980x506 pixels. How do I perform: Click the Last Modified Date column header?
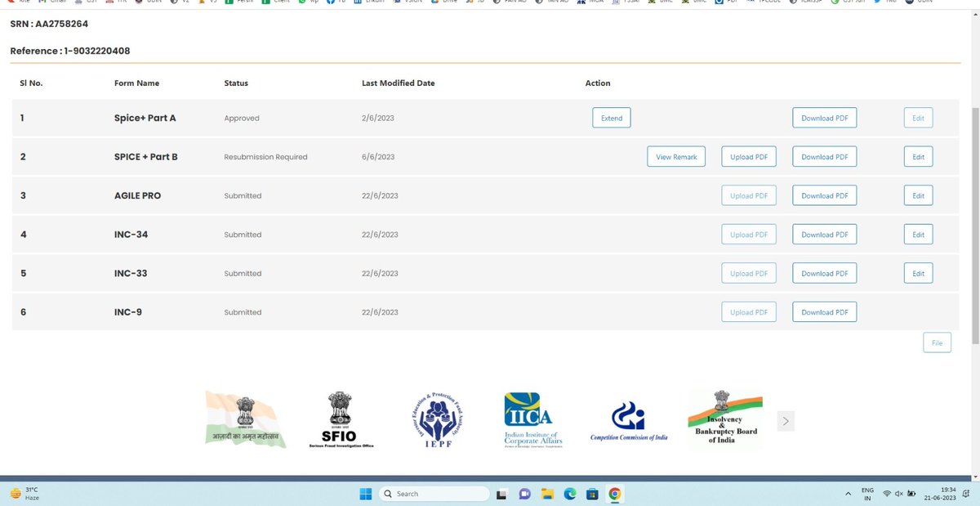click(x=399, y=83)
